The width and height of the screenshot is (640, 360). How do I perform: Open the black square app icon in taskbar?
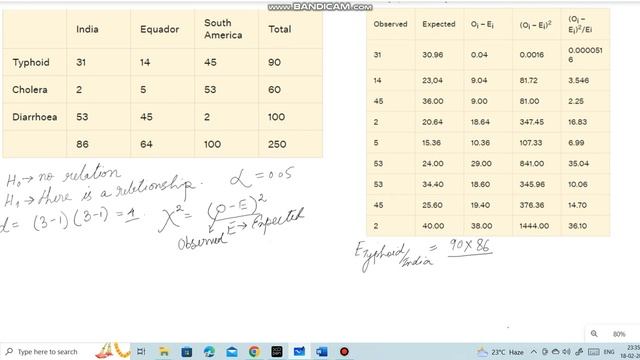click(277, 351)
